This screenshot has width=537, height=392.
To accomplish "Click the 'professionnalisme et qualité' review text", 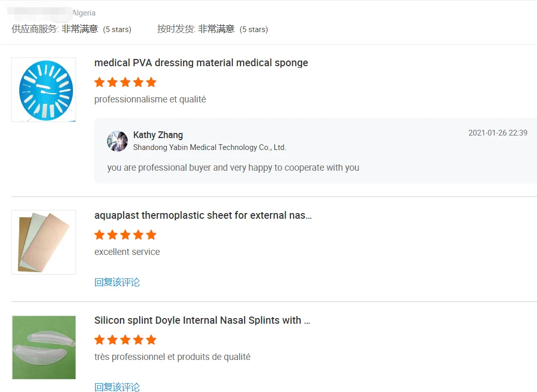I will (150, 99).
